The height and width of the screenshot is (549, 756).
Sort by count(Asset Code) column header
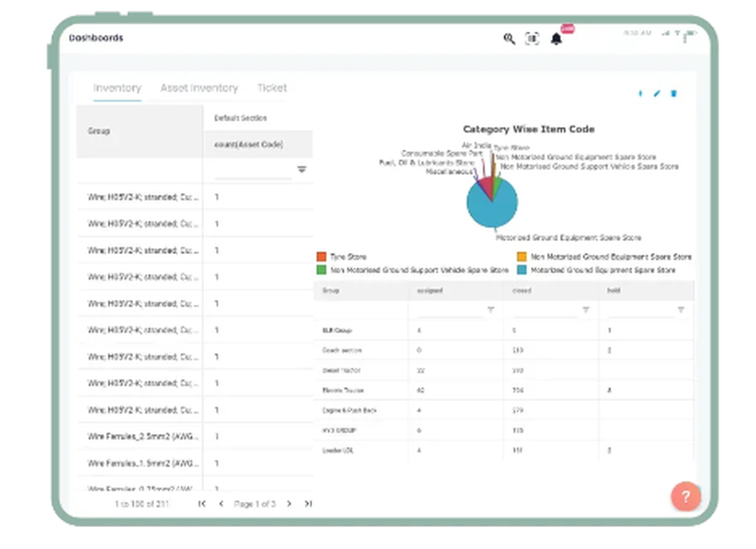click(x=258, y=144)
